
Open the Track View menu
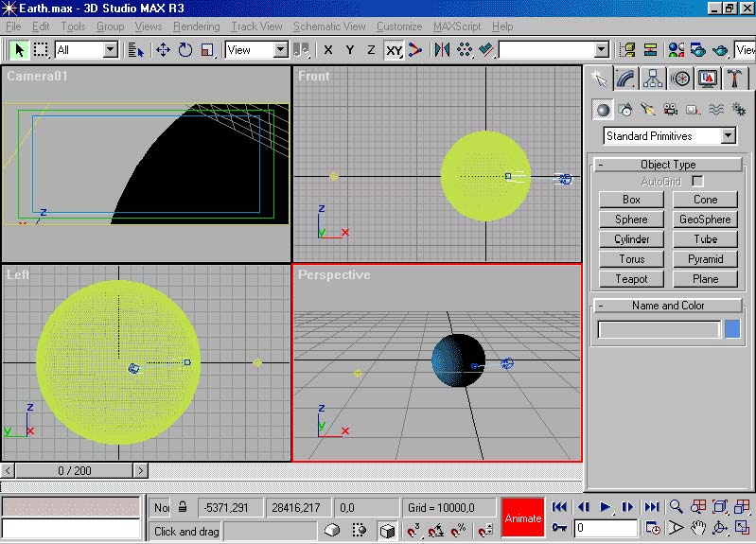(x=256, y=26)
